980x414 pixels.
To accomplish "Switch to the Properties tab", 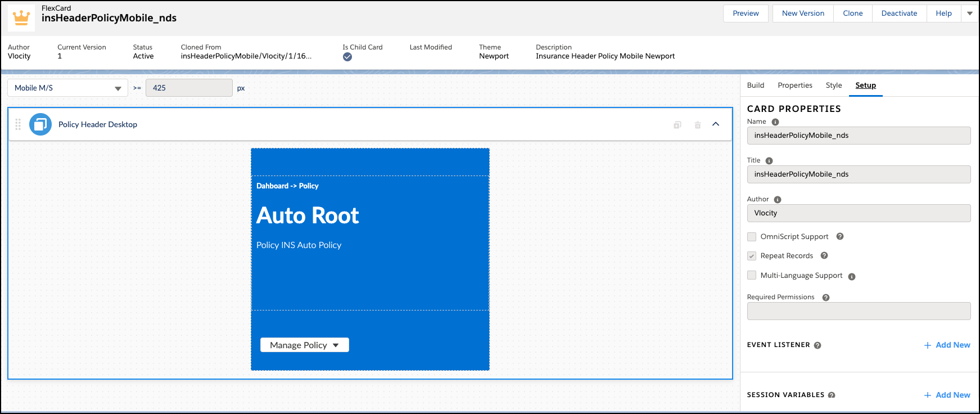I will 795,85.
